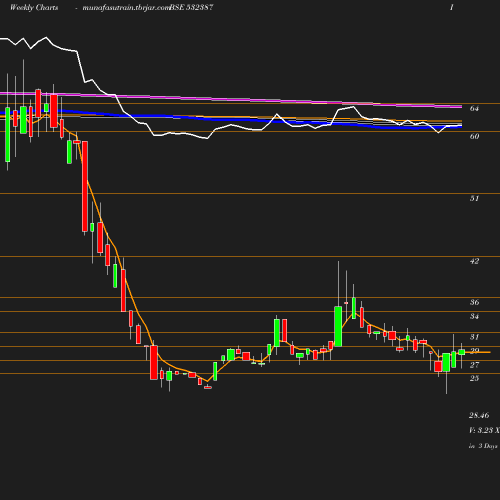
Task: Select the 64 price axis label
Action: (x=474, y=108)
